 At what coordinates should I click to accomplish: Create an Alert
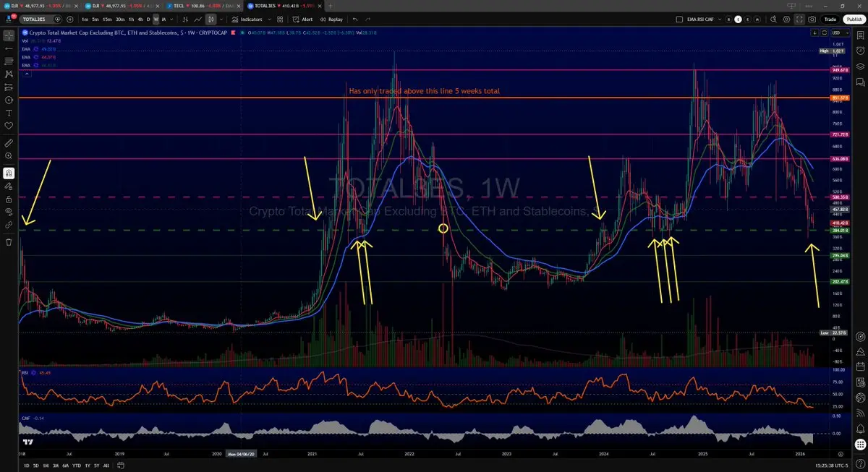(x=304, y=20)
